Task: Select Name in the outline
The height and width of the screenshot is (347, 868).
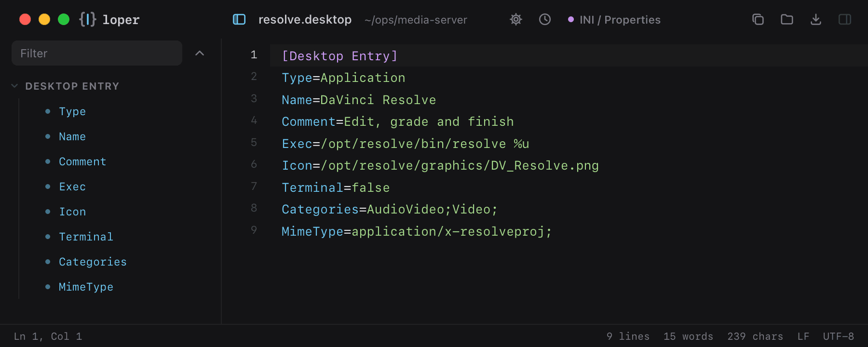Action: pos(72,136)
